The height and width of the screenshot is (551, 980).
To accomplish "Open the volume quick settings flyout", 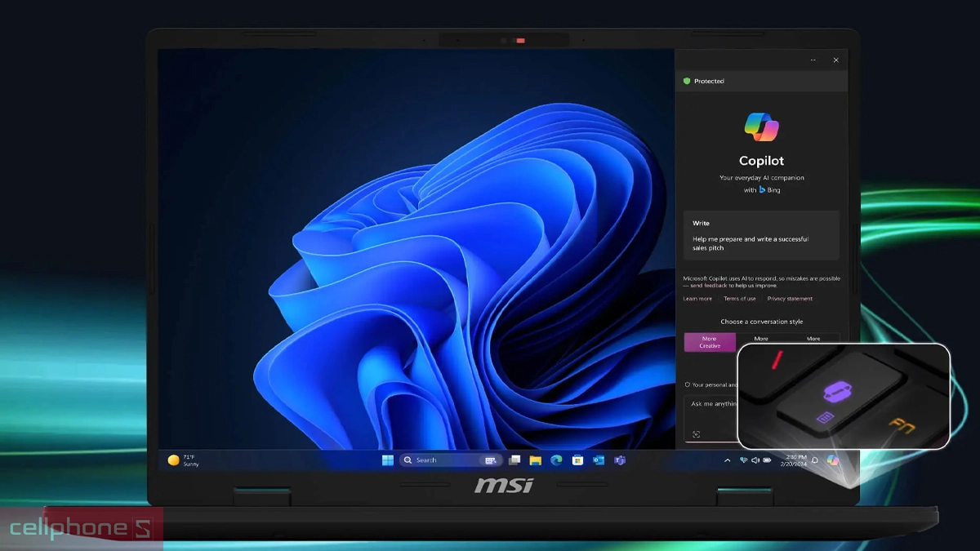I will [755, 460].
